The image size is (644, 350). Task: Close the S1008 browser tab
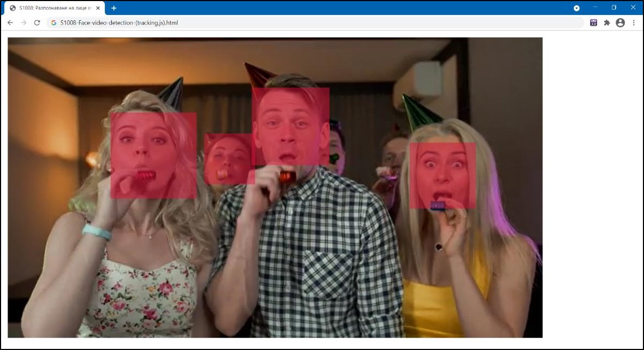pos(98,8)
